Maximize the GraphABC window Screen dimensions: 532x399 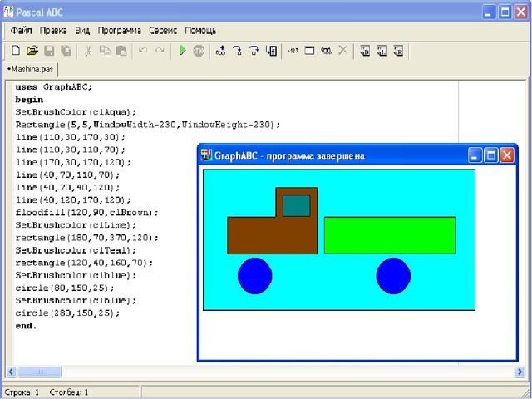point(490,155)
